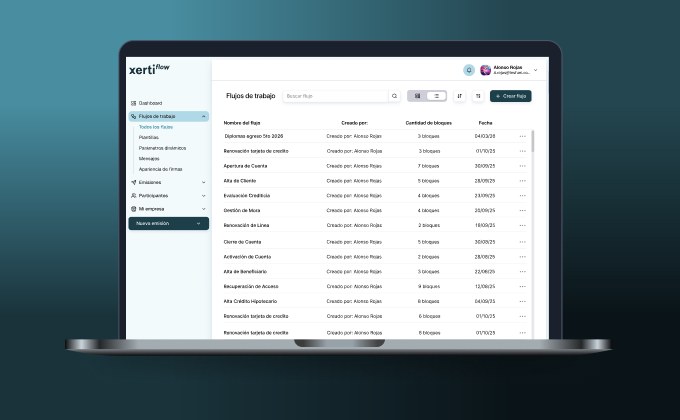The height and width of the screenshot is (420, 680).
Task: Open options menu for Apertura de Cuenta row
Action: (523, 166)
